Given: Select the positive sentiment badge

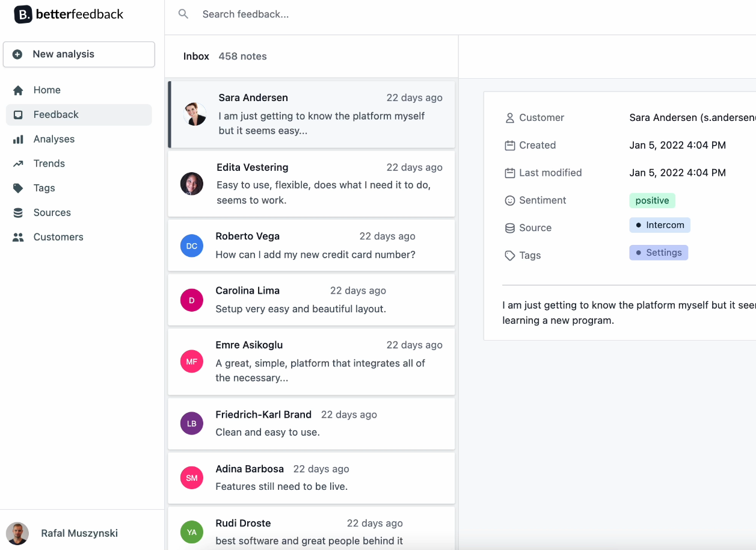Looking at the screenshot, I should point(652,200).
